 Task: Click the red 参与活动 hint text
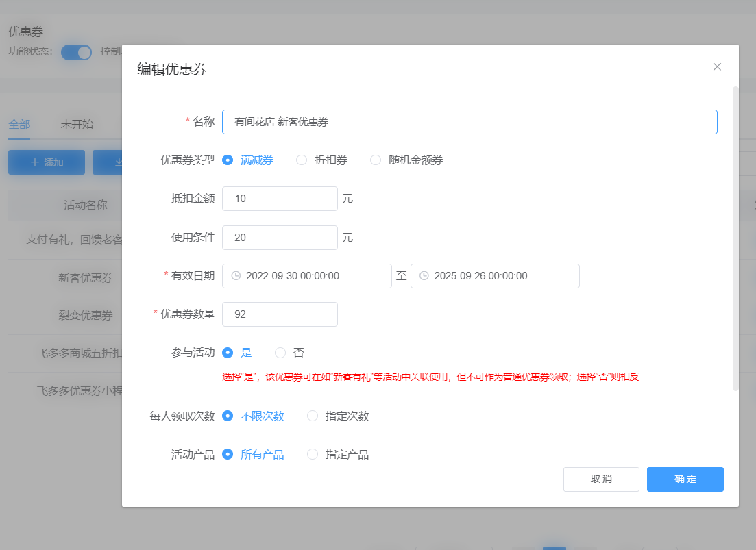pos(430,377)
